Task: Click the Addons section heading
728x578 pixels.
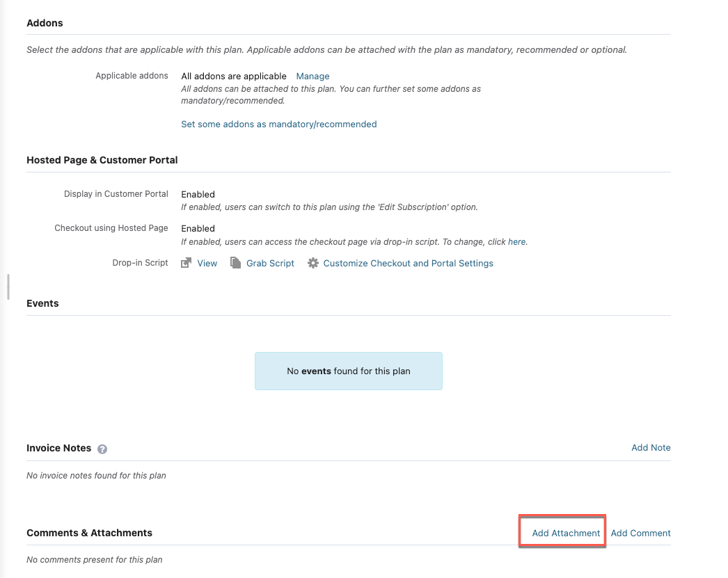Action: click(x=45, y=23)
